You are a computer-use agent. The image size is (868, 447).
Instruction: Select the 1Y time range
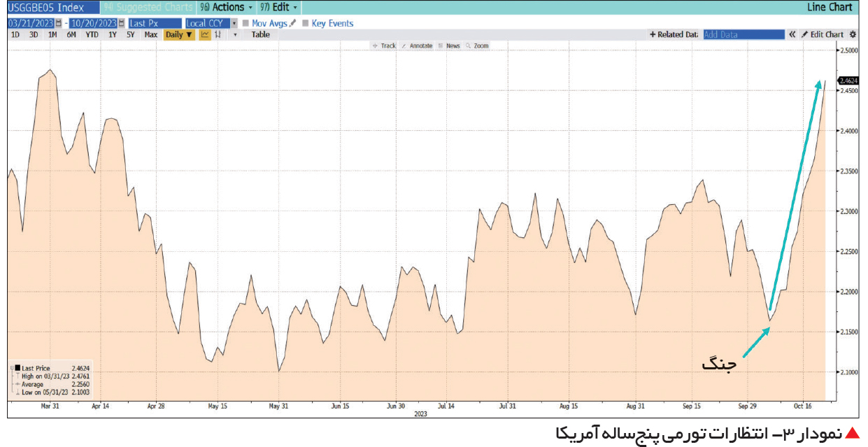point(113,34)
